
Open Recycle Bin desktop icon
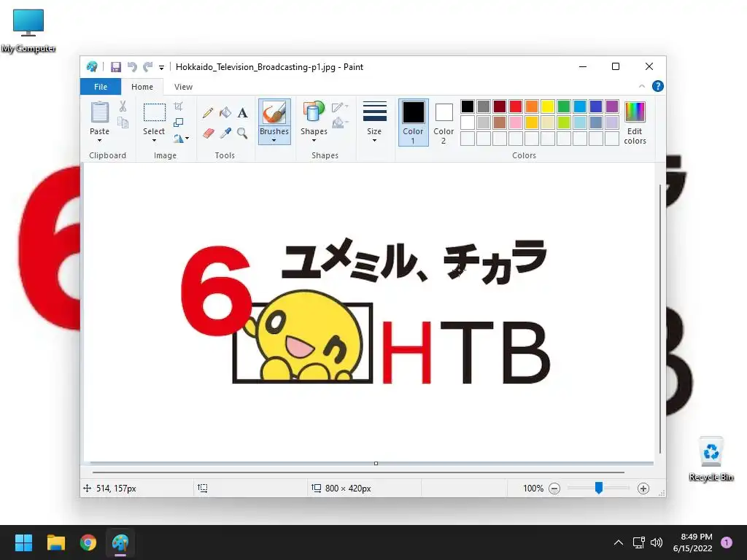[x=711, y=459]
